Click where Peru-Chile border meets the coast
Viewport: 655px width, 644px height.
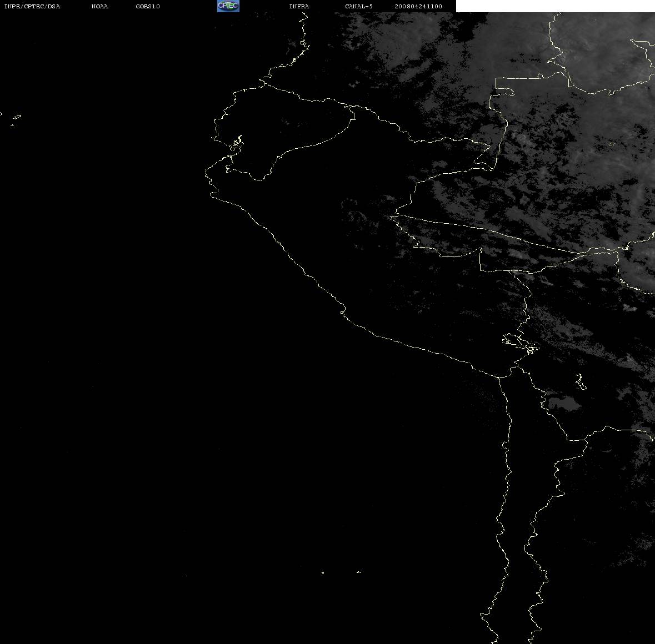point(498,378)
